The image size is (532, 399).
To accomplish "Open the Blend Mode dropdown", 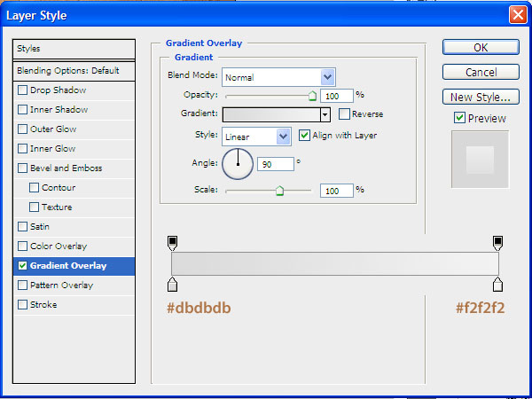I will pos(327,77).
